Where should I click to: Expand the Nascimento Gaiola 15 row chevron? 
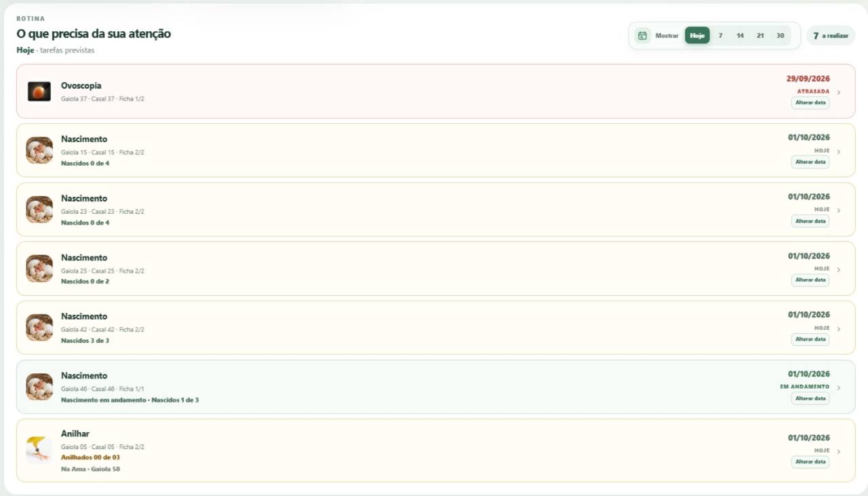839,151
